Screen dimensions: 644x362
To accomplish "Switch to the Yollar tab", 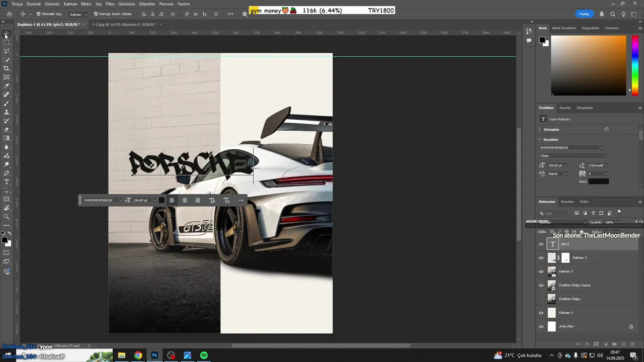I will pos(584,202).
